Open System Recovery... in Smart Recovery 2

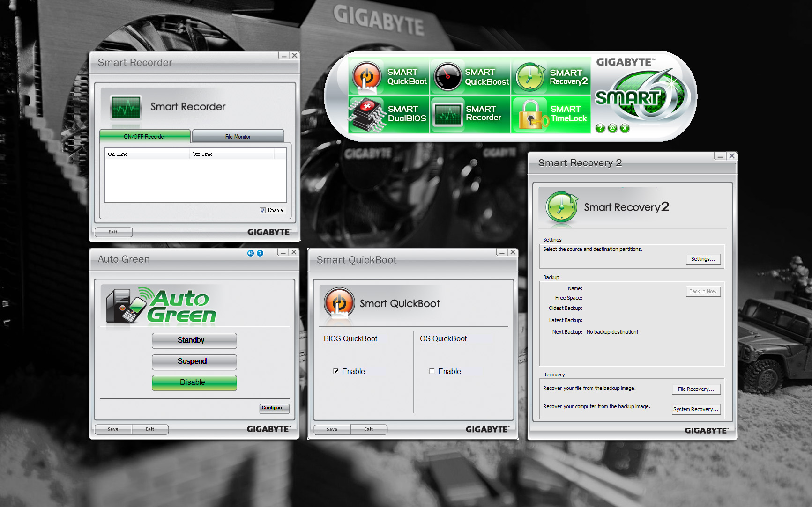(x=696, y=409)
